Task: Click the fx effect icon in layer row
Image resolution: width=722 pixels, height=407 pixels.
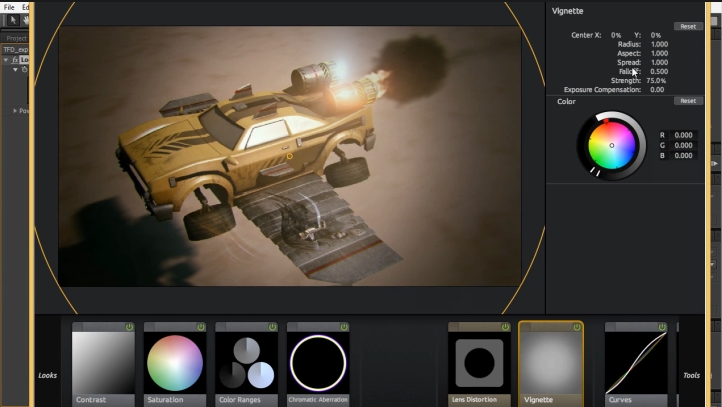Action: tap(15, 60)
